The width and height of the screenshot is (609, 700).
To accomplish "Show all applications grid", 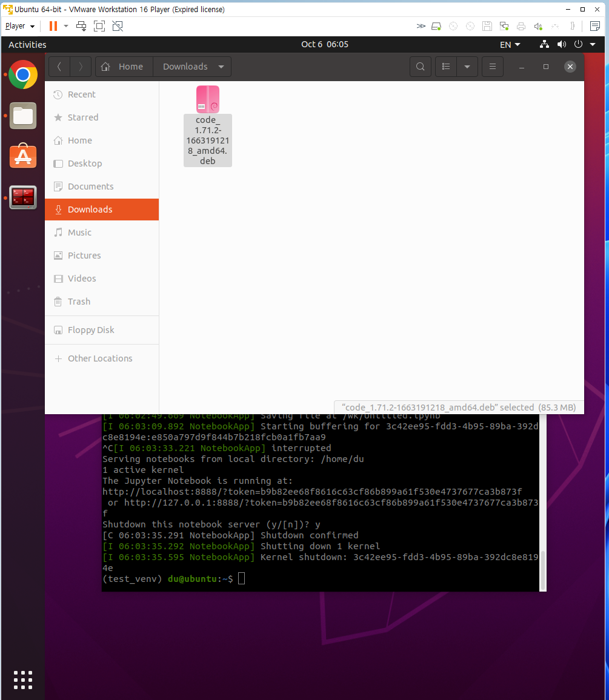I will 23,680.
